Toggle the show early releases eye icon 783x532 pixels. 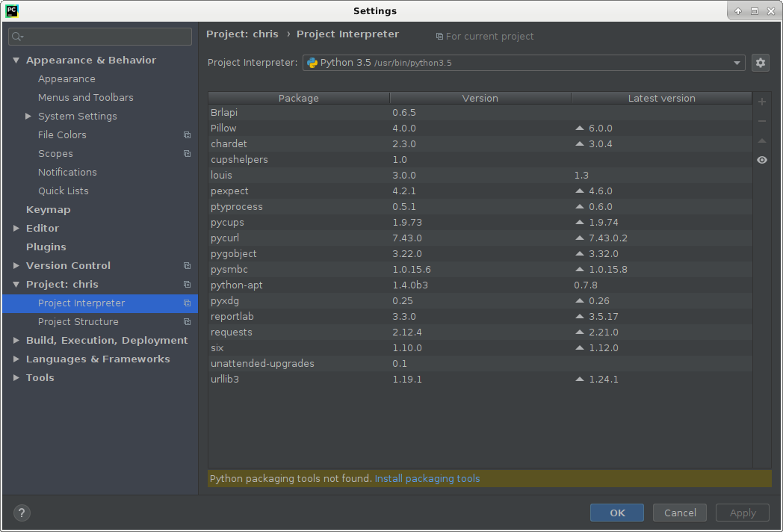(x=762, y=160)
